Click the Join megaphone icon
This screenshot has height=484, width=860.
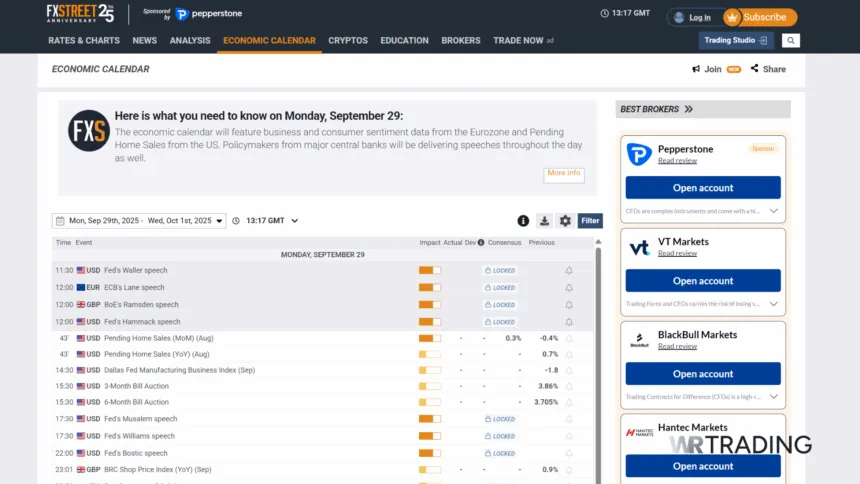(696, 69)
